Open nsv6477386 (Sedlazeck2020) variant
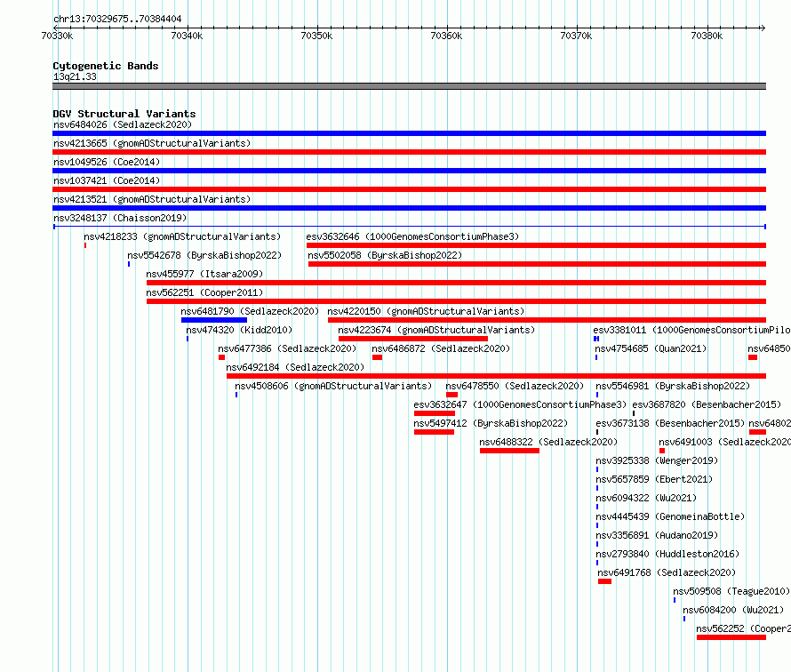Image resolution: width=791 pixels, height=672 pixels. coord(287,348)
